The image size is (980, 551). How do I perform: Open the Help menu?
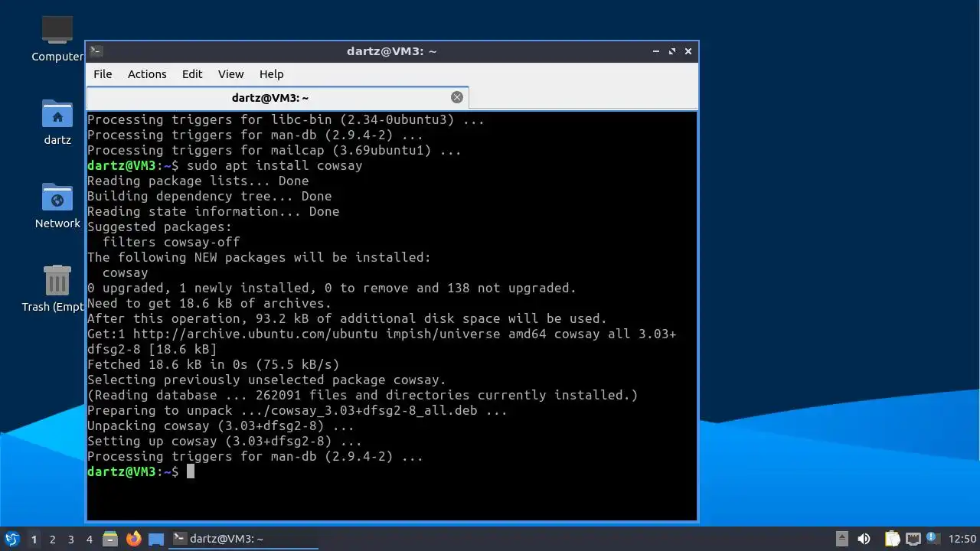pyautogui.click(x=271, y=74)
